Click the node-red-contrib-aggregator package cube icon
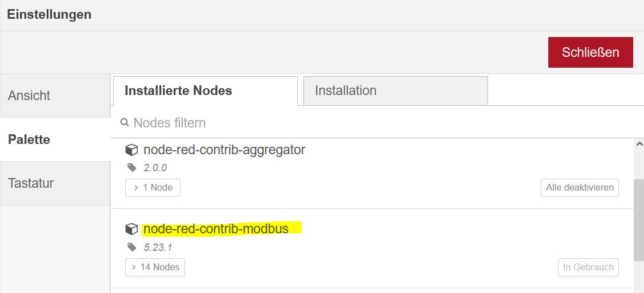Image resolution: width=644 pixels, height=293 pixels. (132, 150)
